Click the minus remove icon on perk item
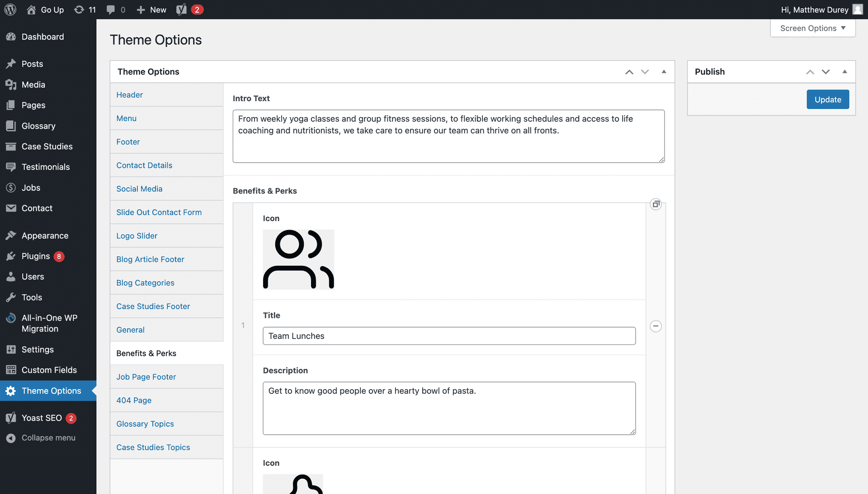Viewport: 868px width, 494px height. pyautogui.click(x=655, y=326)
